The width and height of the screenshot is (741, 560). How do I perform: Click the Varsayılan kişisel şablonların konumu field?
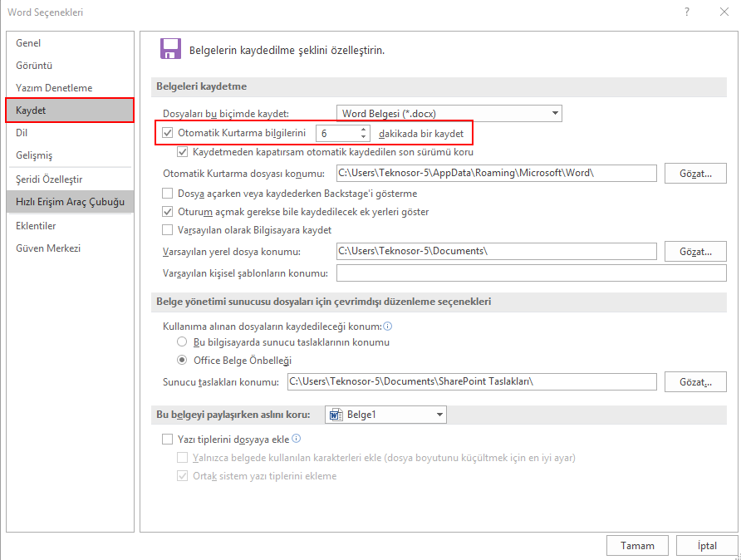coord(531,273)
